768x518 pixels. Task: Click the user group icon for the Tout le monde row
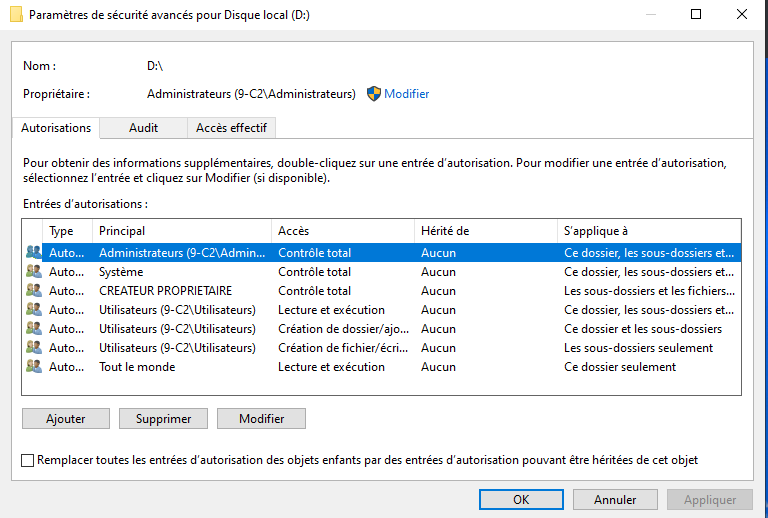point(34,367)
